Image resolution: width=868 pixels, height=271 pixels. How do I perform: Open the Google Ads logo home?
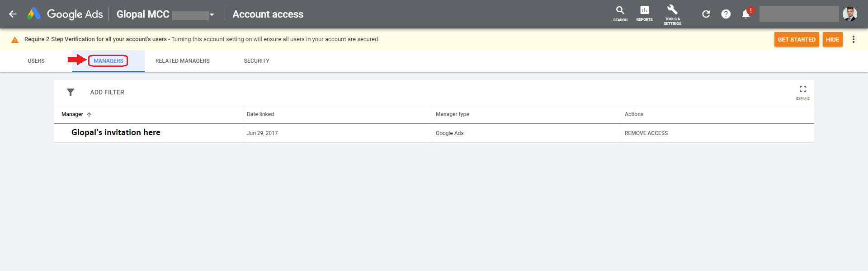coord(65,14)
